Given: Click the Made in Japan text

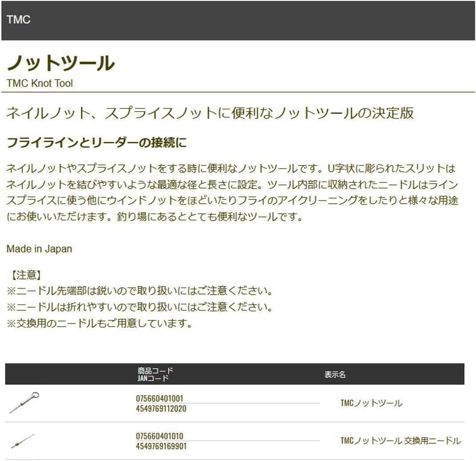Looking at the screenshot, I should click(x=39, y=249).
